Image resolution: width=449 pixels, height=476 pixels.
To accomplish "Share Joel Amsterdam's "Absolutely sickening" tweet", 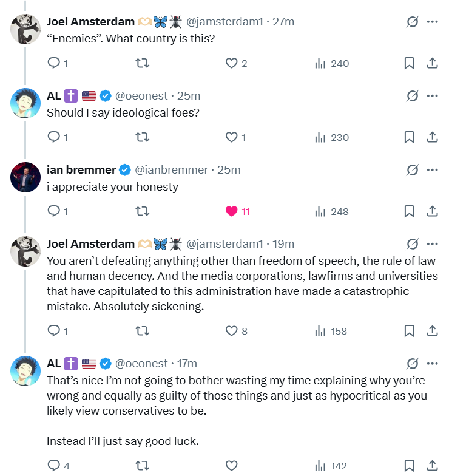I will [x=433, y=331].
